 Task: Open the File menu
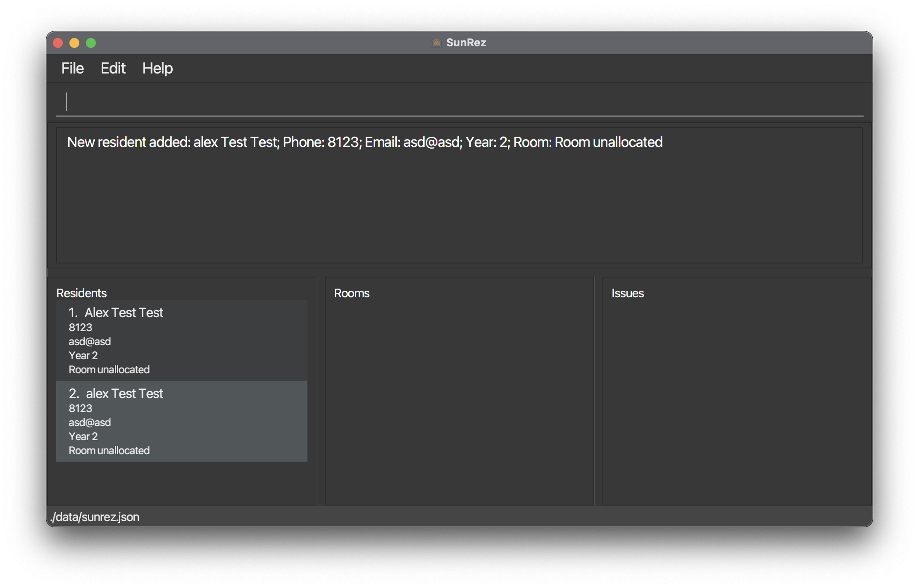(72, 69)
